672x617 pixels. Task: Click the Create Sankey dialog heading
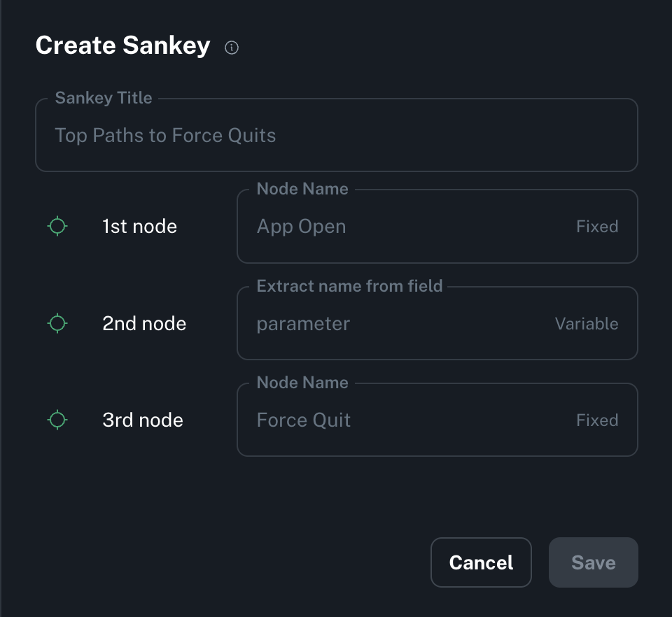click(x=122, y=45)
